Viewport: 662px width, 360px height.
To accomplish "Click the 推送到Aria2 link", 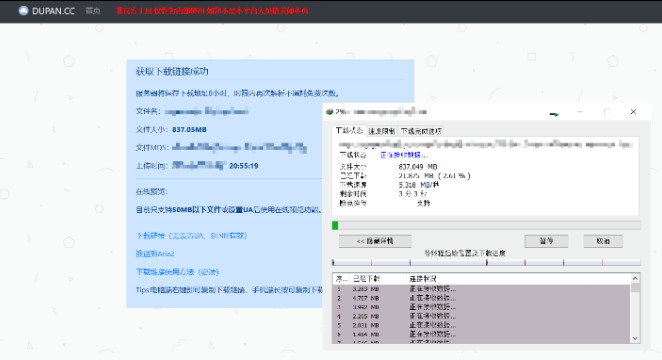I will [155, 254].
